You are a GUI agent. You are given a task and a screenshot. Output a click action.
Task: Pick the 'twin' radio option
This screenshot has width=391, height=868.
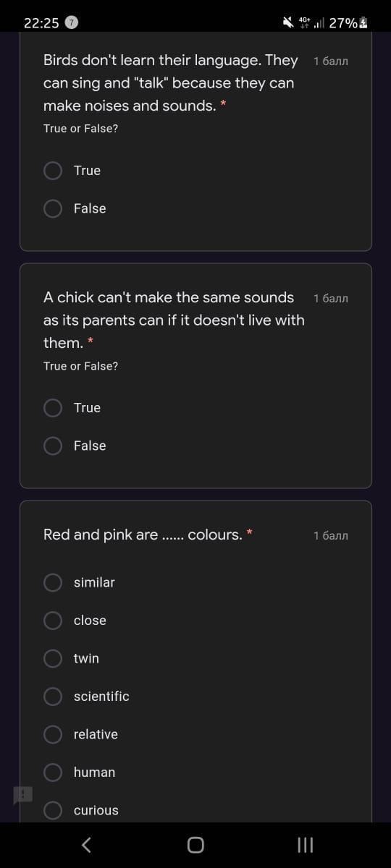tap(71, 658)
